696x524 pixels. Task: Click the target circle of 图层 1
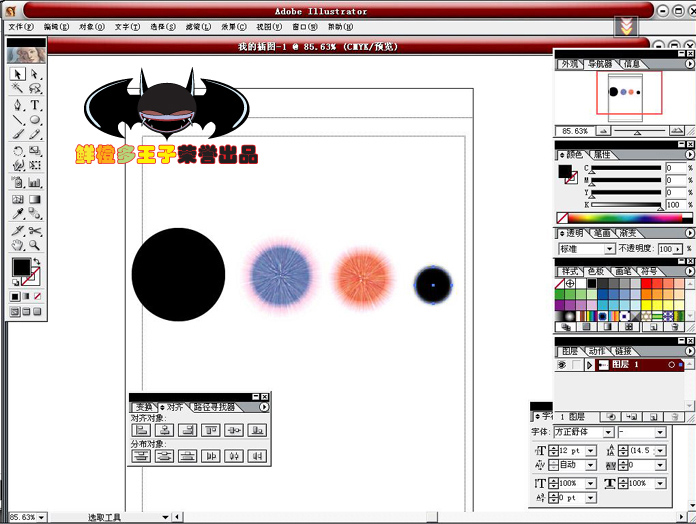(671, 365)
